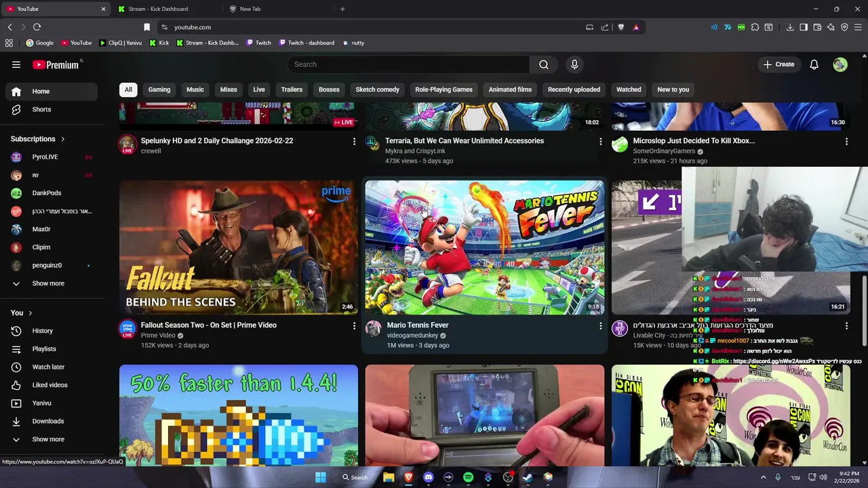Open options menu for Fallout Season Two video
The width and height of the screenshot is (868, 488).
click(x=354, y=326)
